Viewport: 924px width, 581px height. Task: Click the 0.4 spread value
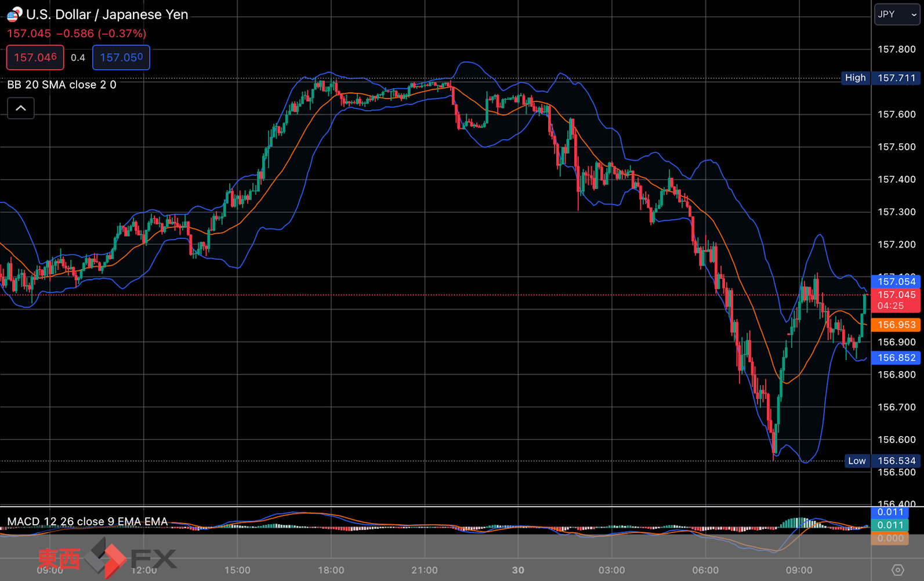78,58
